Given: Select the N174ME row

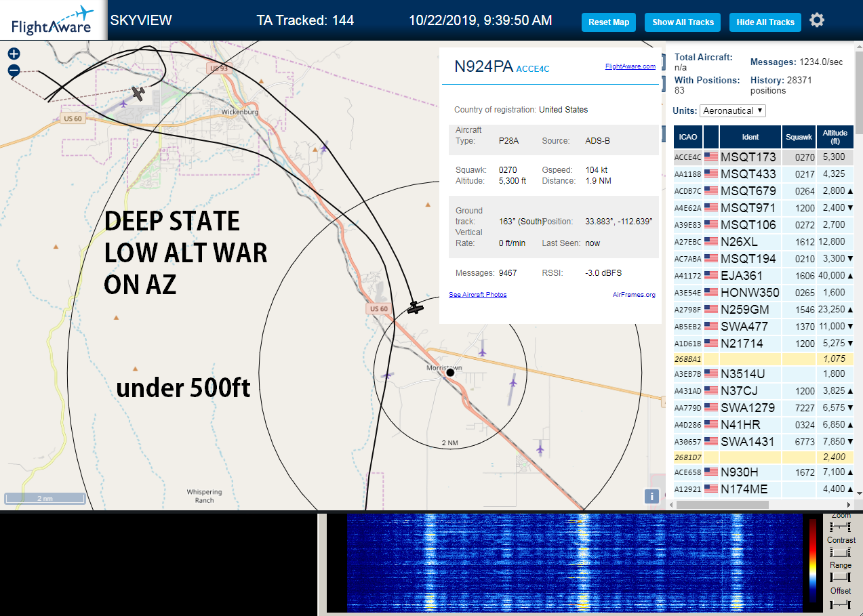Looking at the screenshot, I should coord(764,489).
